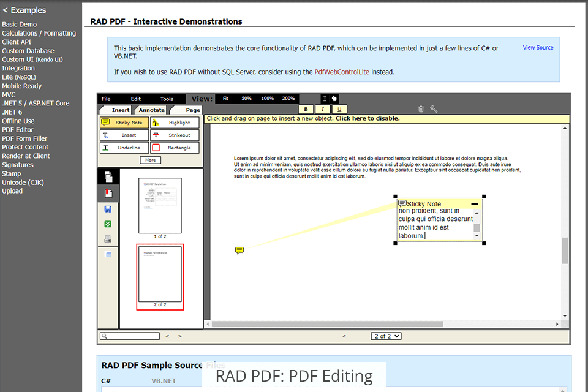Delete selected object with trash icon
588x392 pixels.
[x=421, y=109]
